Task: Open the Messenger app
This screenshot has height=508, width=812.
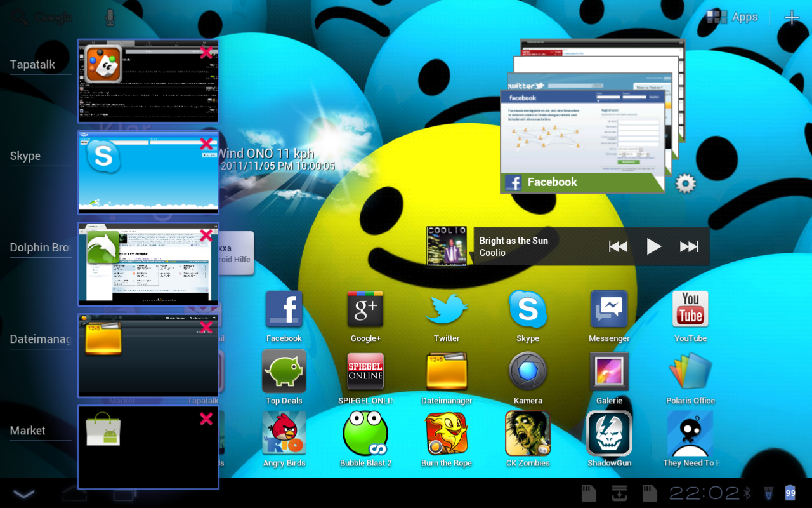Action: pyautogui.click(x=609, y=309)
